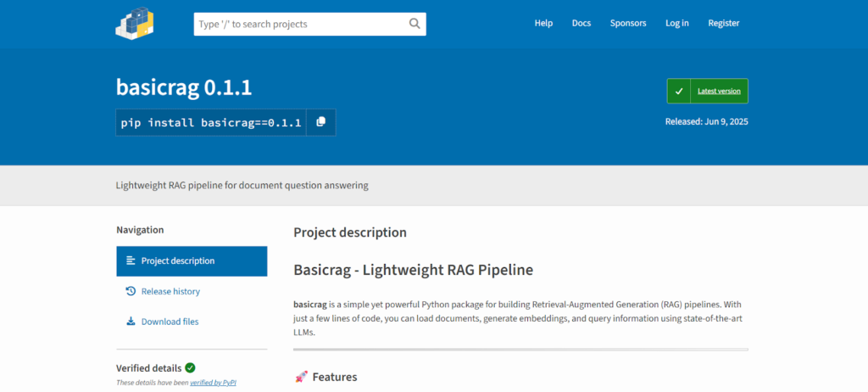868x392 pixels.
Task: Click the Log in link
Action: point(677,24)
